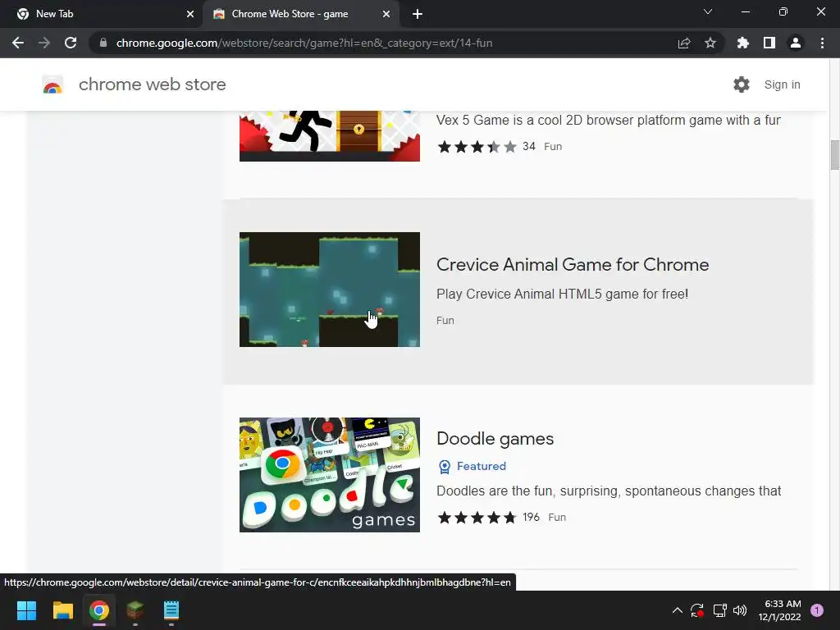Image resolution: width=840 pixels, height=630 pixels.
Task: Open the notification badge icon
Action: (817, 610)
